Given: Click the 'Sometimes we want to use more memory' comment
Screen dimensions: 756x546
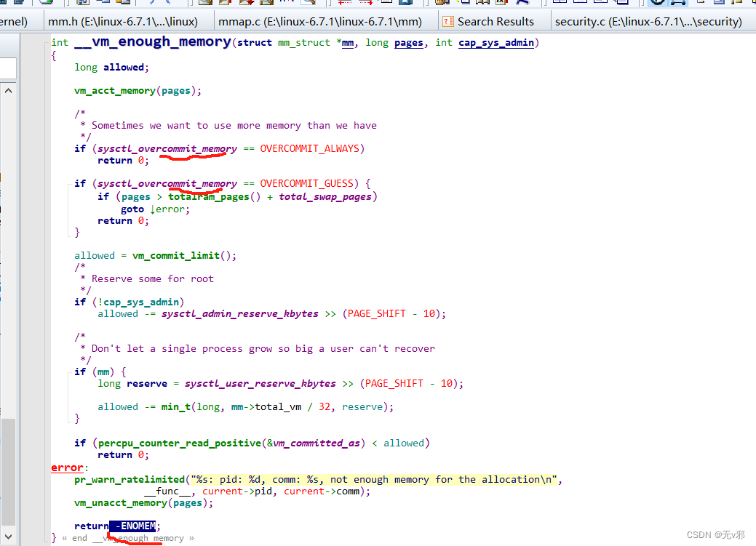Looking at the screenshot, I should (234, 126).
